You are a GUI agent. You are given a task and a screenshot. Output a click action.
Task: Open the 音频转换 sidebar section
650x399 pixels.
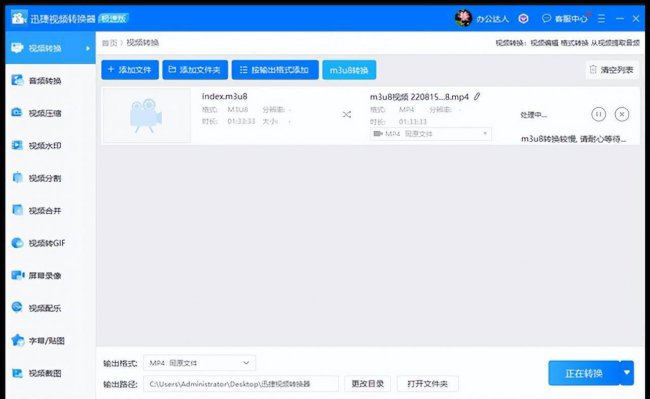(x=50, y=80)
